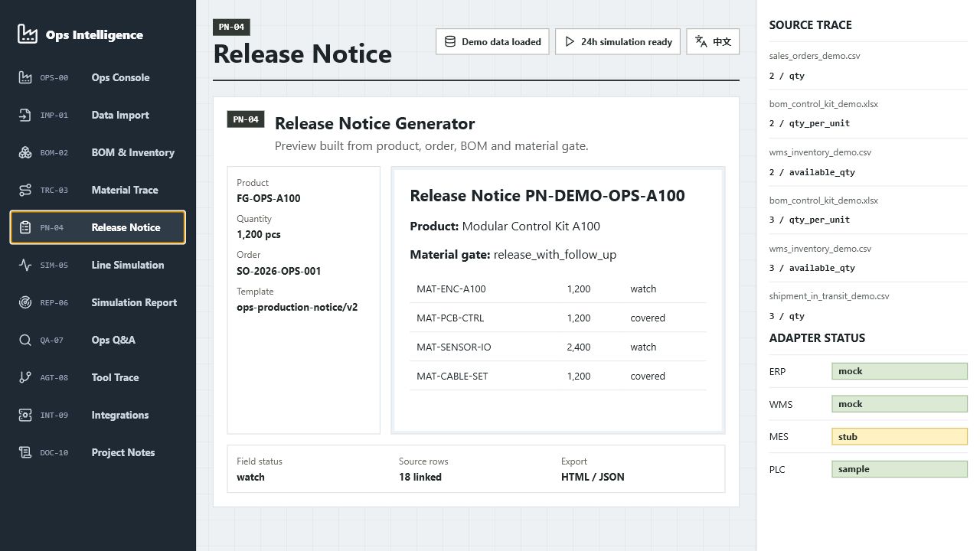Viewport: 980px width, 551px height.
Task: Click the Simulation Report radar icon
Action: pyautogui.click(x=25, y=302)
